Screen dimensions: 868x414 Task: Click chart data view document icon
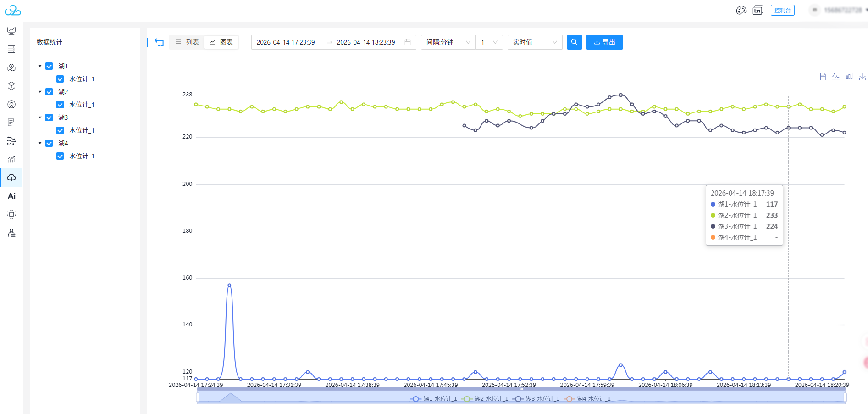pos(823,77)
